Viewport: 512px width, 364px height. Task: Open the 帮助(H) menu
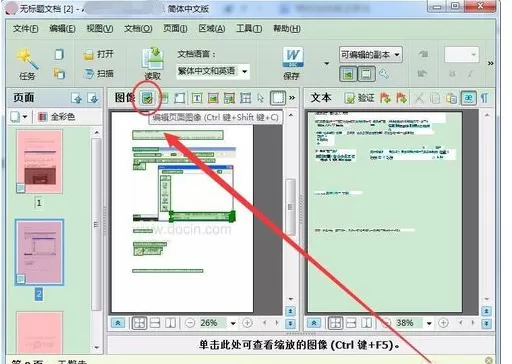287,29
